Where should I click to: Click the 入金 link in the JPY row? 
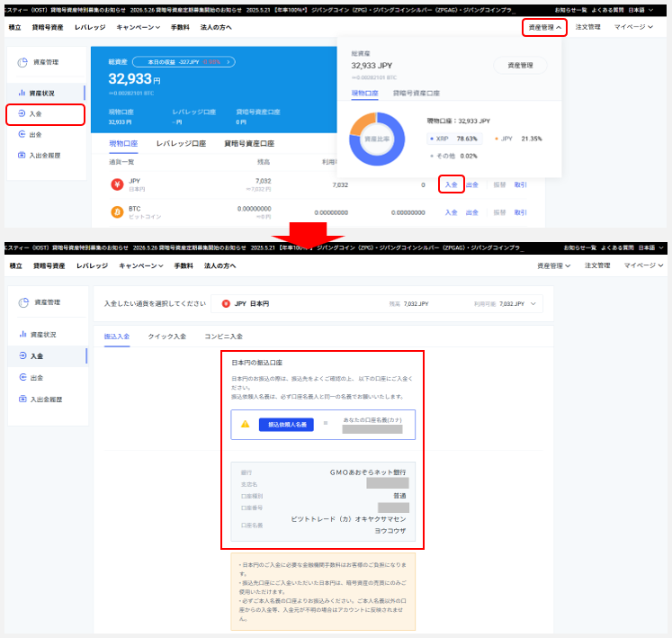coord(452,184)
